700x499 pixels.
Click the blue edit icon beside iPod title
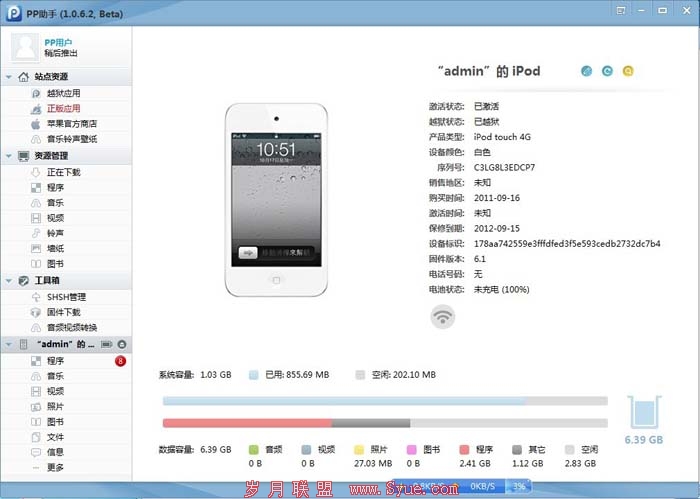586,71
